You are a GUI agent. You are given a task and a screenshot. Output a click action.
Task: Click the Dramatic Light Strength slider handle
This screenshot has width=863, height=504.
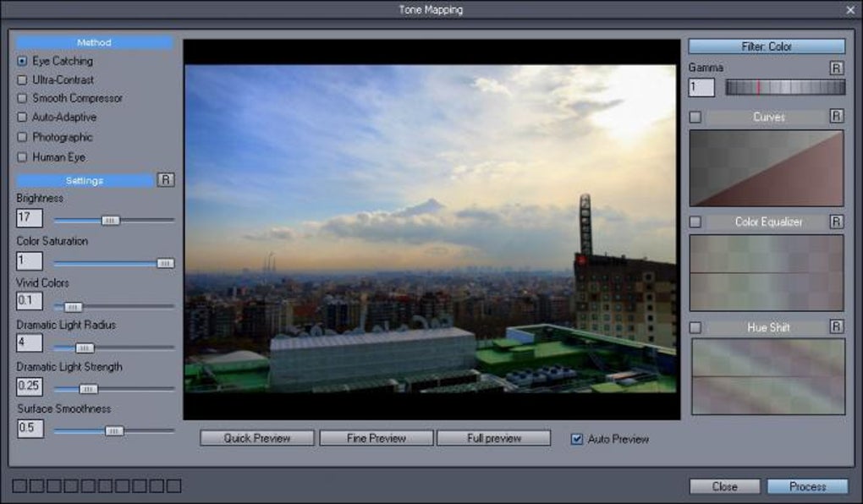click(x=88, y=389)
